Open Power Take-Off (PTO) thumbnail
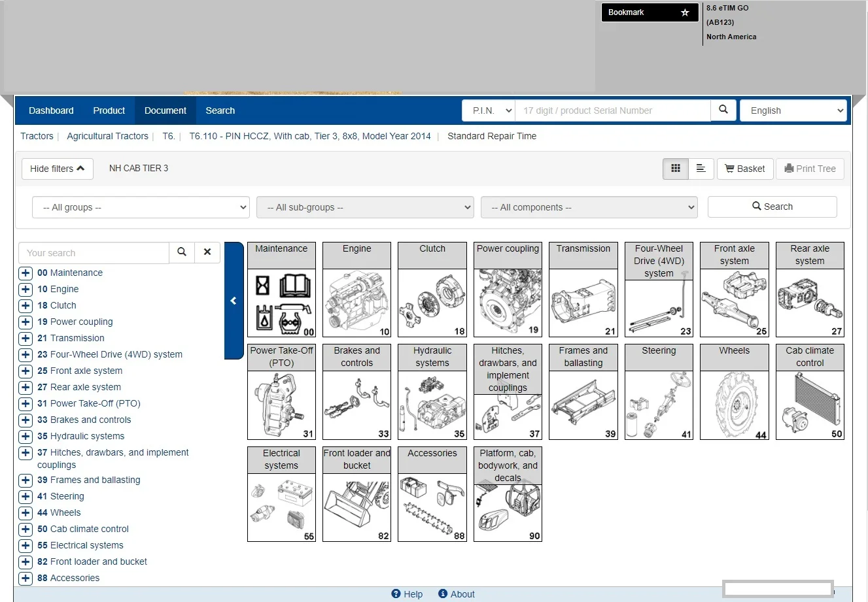 (281, 392)
